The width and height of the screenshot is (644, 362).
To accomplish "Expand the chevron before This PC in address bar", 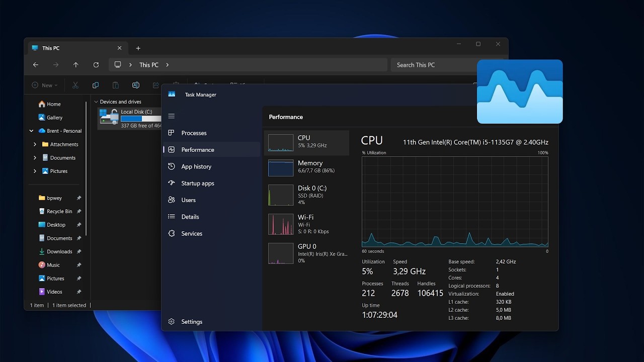I will tap(131, 65).
